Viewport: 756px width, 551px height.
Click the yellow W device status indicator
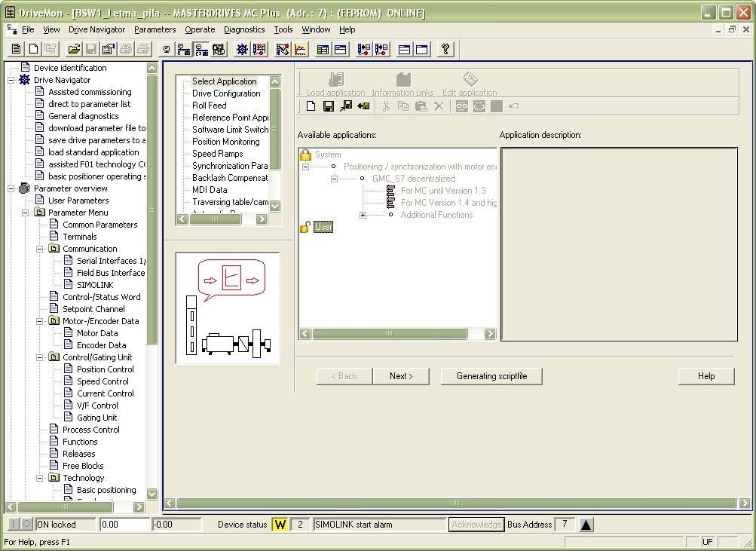coord(280,525)
